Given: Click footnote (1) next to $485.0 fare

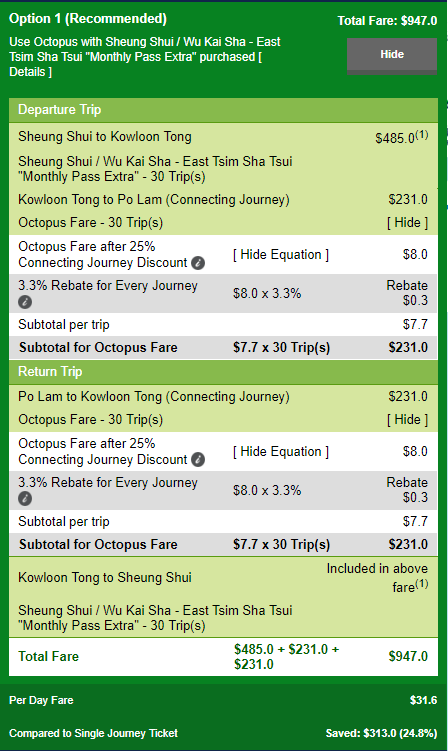Looking at the screenshot, I should tap(422, 135).
